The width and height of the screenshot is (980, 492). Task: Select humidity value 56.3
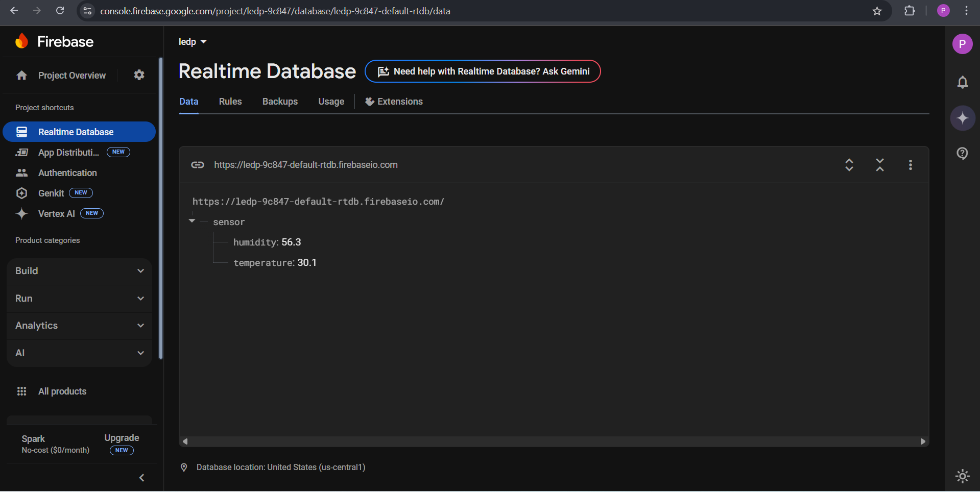(291, 242)
